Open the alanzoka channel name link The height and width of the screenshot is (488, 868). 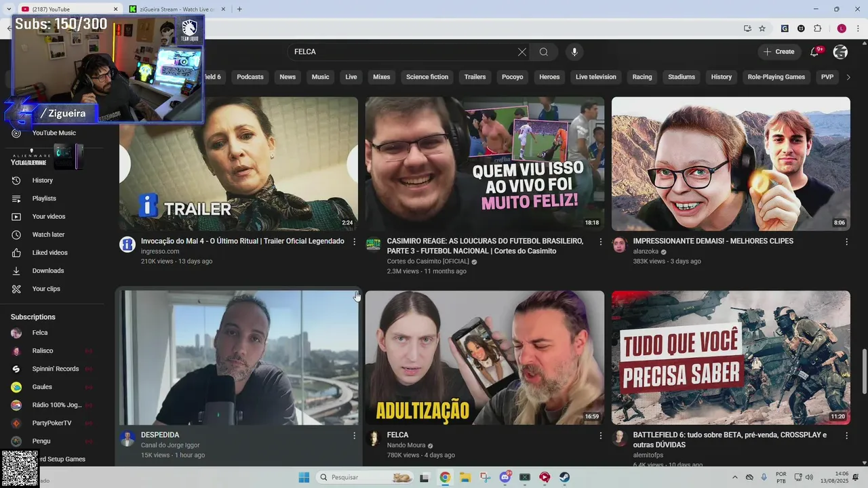646,251
